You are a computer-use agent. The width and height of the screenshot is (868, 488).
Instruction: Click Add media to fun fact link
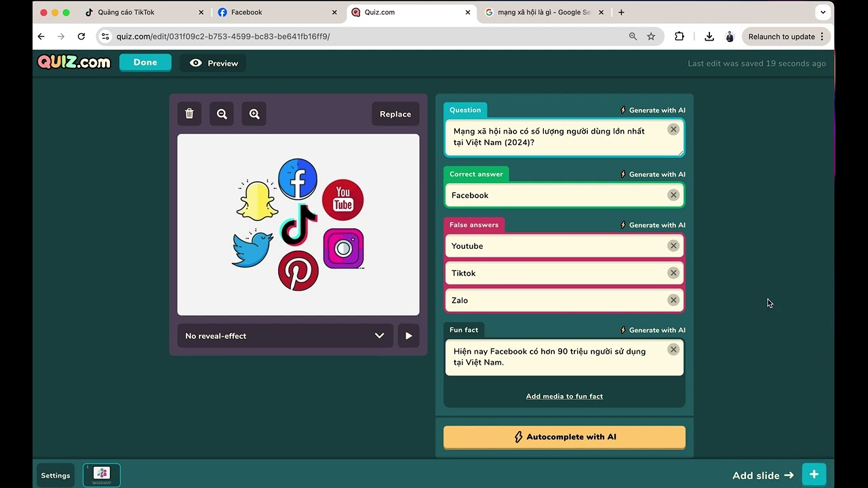(564, 396)
